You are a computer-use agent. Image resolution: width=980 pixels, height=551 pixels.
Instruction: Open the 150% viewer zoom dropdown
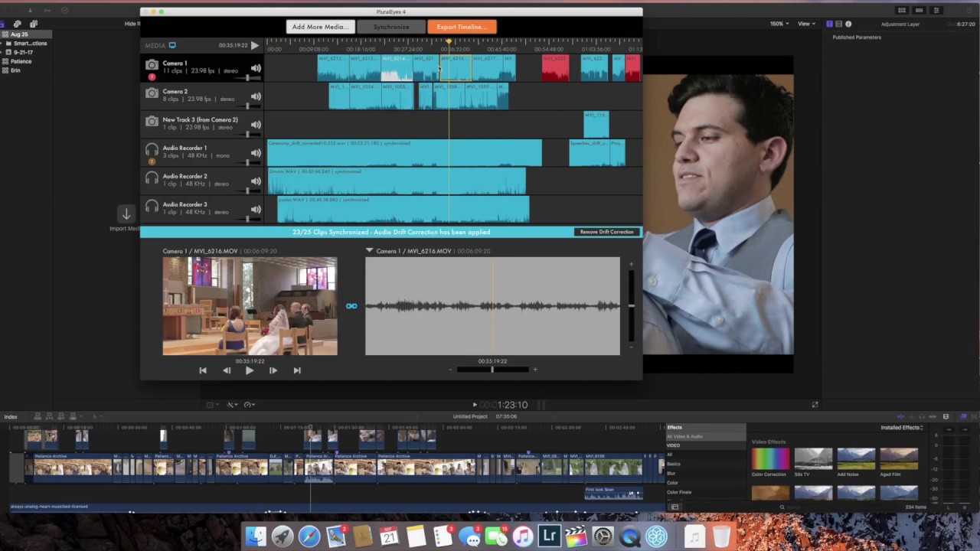click(779, 24)
